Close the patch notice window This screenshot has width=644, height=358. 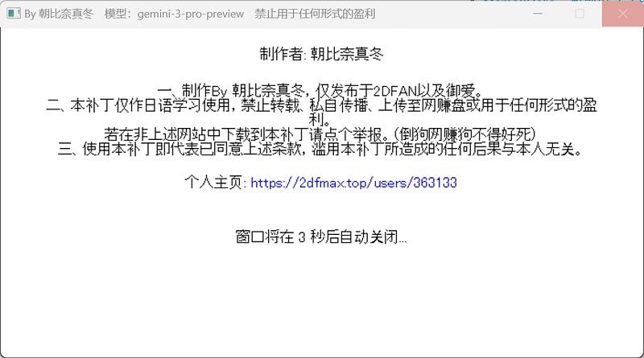623,14
